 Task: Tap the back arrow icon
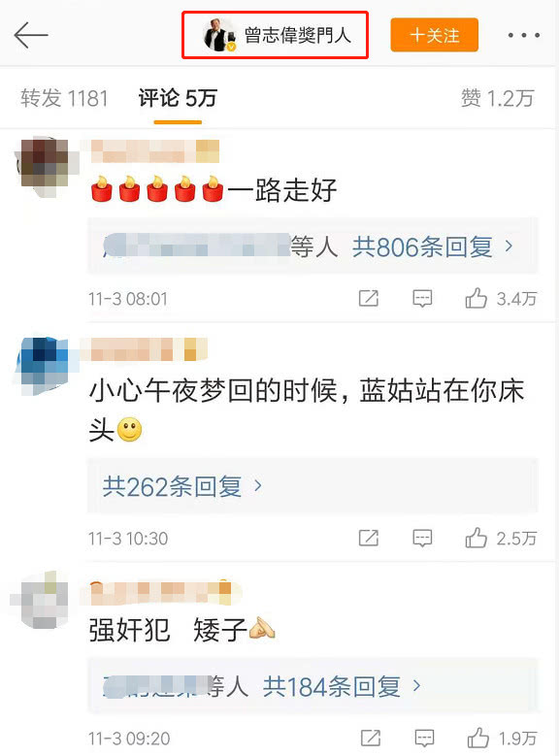31,35
